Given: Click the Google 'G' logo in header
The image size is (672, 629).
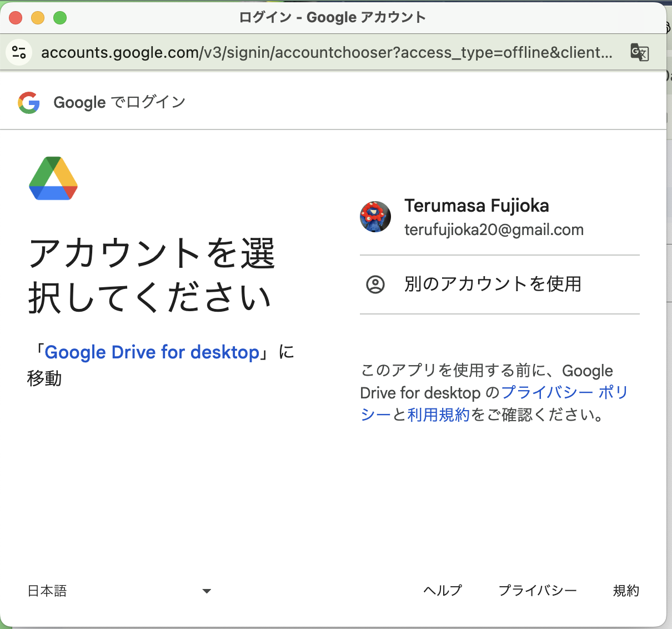Looking at the screenshot, I should pyautogui.click(x=29, y=102).
